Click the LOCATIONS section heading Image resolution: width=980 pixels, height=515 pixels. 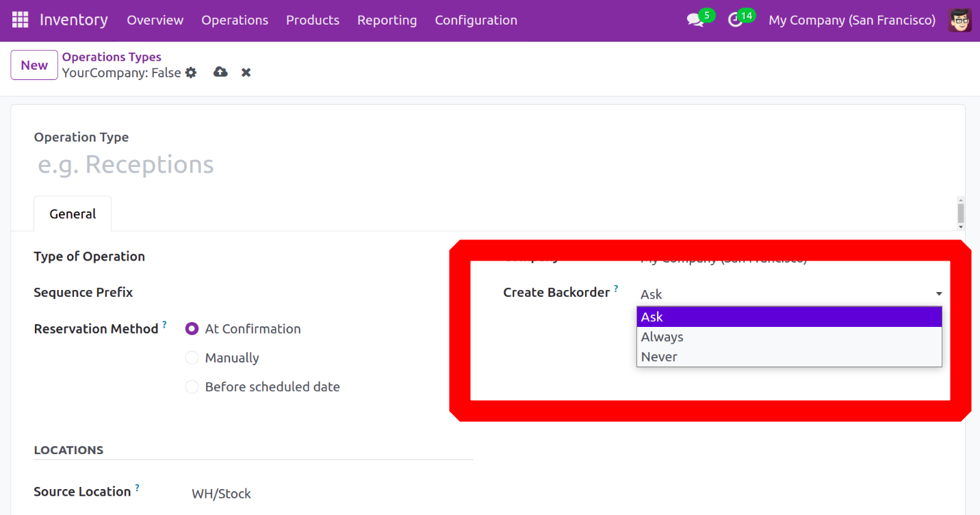tap(68, 450)
